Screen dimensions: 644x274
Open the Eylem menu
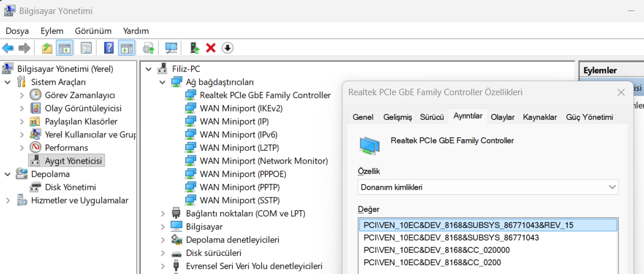pos(52,31)
